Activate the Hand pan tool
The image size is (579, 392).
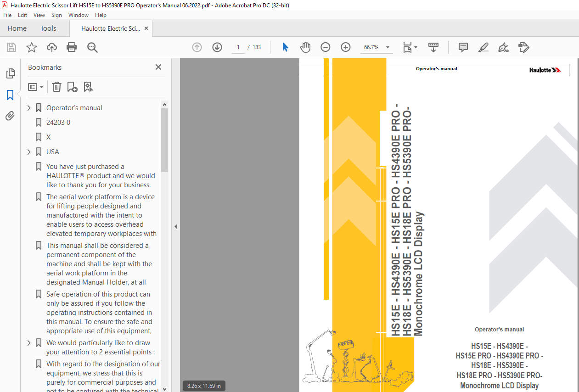click(305, 47)
